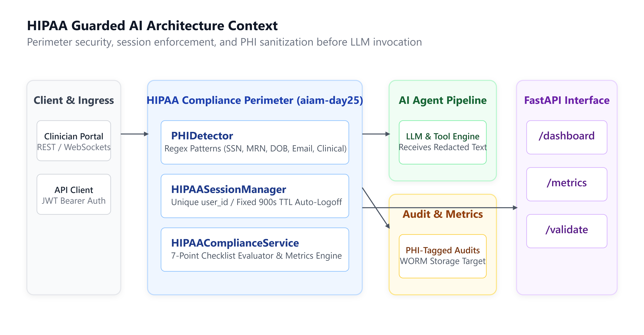The height and width of the screenshot is (335, 644).
Task: Click the 'HIPAA Compliance Perimeter (aiam-day25)' heading
Action: tap(255, 100)
